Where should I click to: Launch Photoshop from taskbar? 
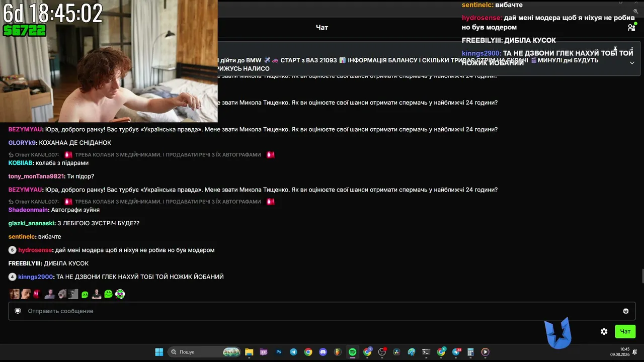coord(279,352)
